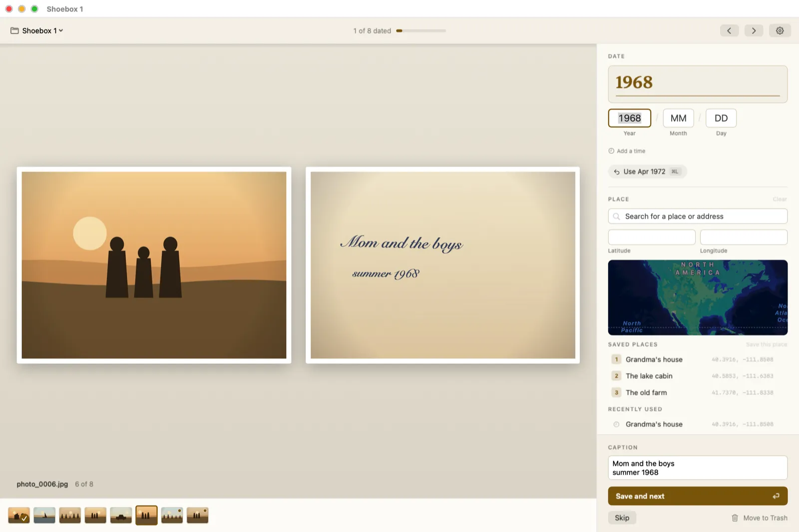The width and height of the screenshot is (799, 532).
Task: Click the MM month field
Action: click(x=678, y=118)
